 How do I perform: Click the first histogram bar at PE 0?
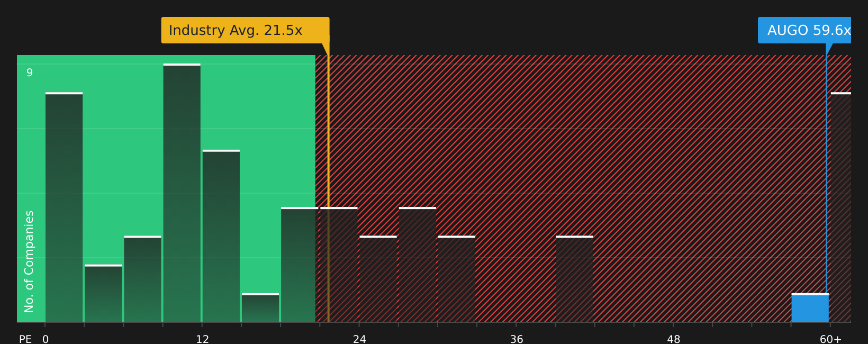point(64,207)
